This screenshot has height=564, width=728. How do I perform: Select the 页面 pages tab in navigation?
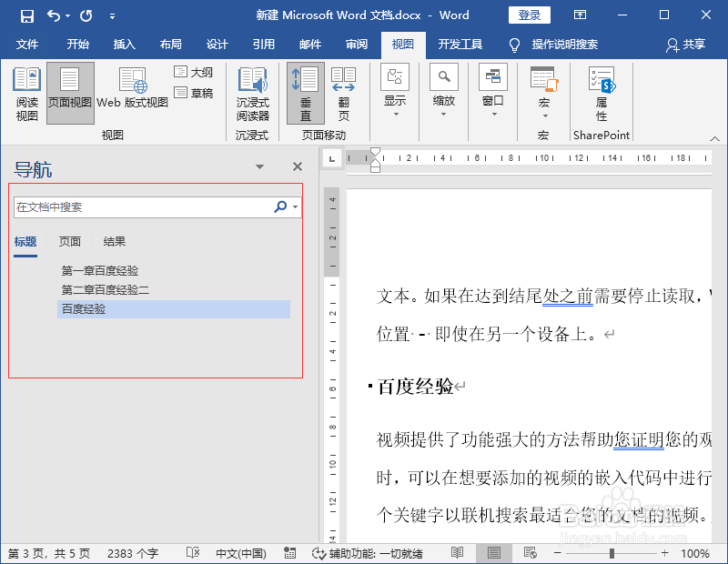click(x=70, y=241)
